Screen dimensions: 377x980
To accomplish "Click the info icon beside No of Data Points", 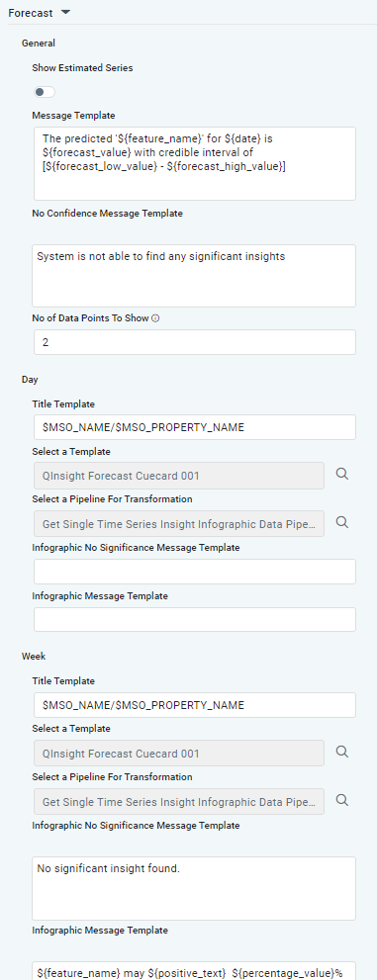I will tap(155, 318).
